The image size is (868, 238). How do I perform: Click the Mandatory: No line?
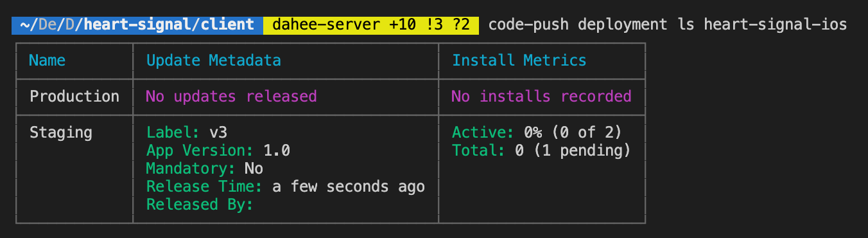pos(205,169)
